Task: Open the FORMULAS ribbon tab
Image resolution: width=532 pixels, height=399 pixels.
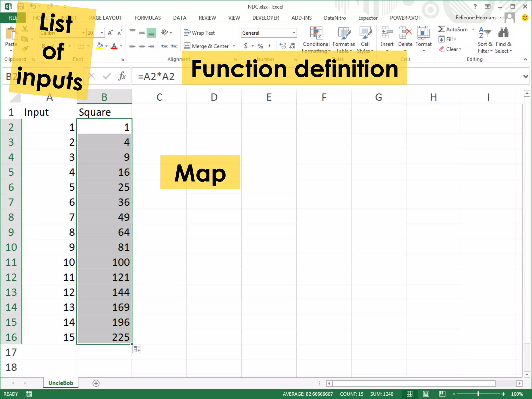Action: click(x=148, y=18)
